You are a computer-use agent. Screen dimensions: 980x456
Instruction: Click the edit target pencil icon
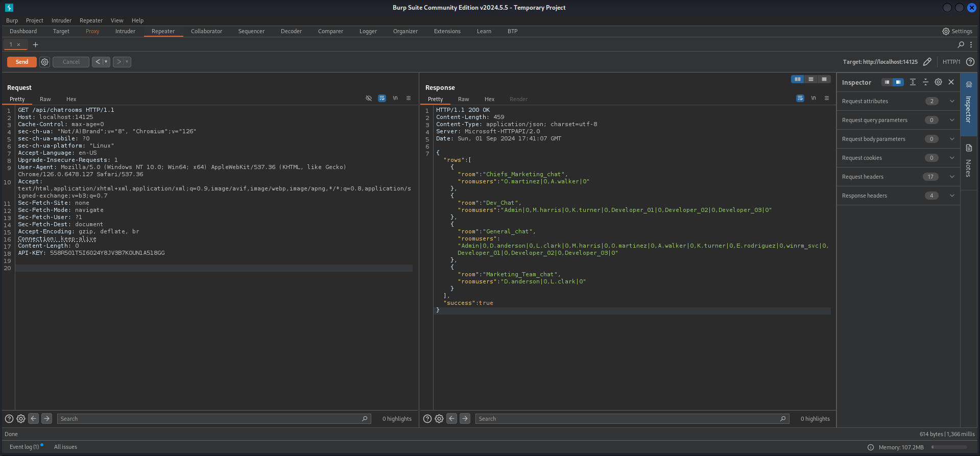[927, 62]
